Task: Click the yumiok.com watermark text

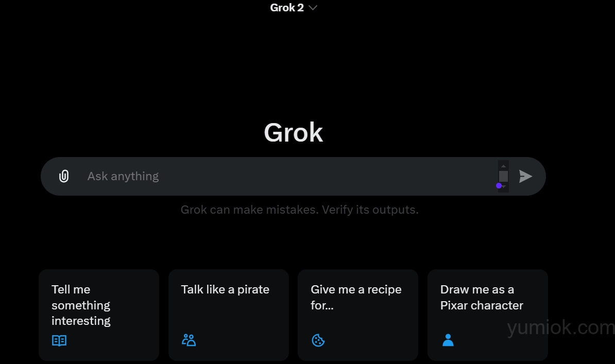Action: coord(560,327)
